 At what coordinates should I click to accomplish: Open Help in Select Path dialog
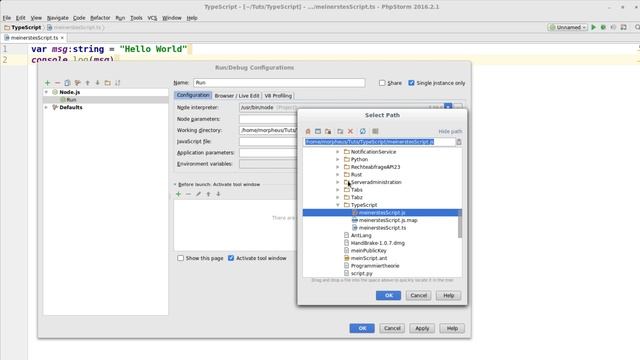click(449, 296)
